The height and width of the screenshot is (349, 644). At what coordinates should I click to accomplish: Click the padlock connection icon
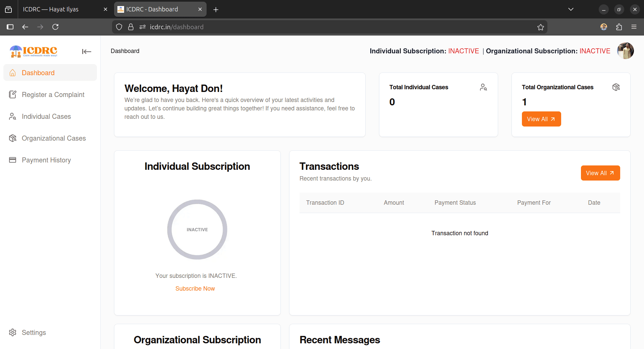[x=131, y=27]
